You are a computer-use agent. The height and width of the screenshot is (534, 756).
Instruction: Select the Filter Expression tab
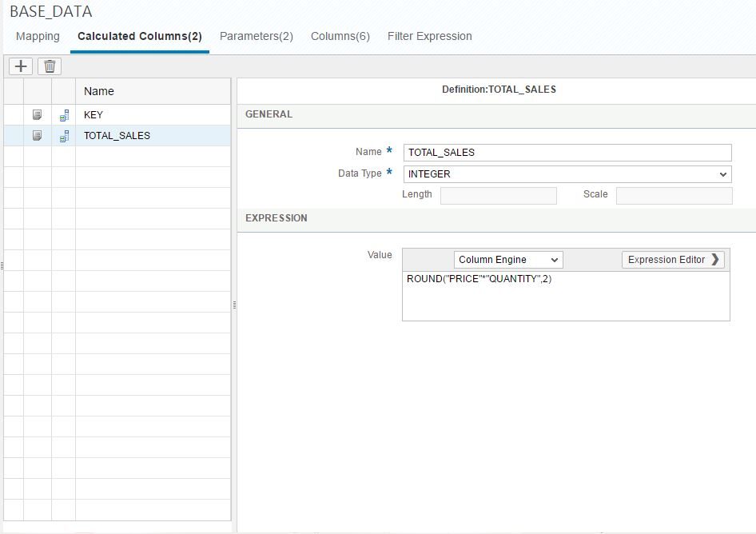click(x=429, y=36)
